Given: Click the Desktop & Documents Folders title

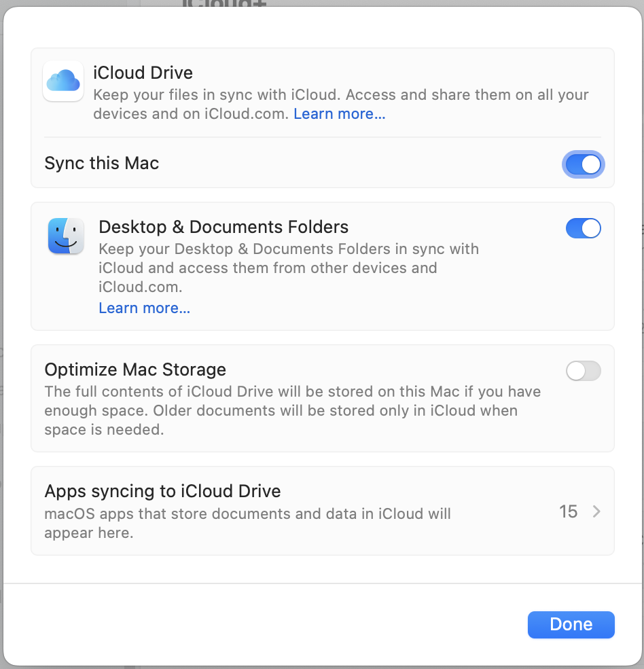Looking at the screenshot, I should (223, 227).
